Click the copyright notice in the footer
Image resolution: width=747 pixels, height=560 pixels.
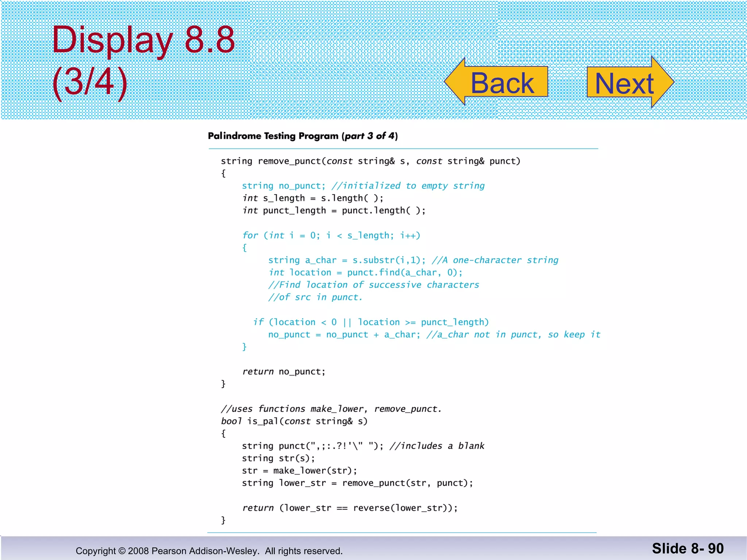pos(209,551)
